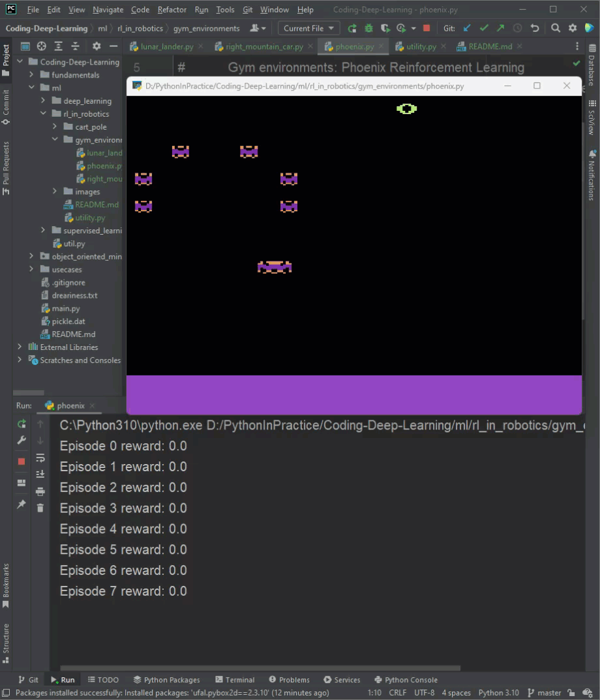The image size is (600, 700).
Task: Close the phoenix Run tab
Action: tap(92, 406)
